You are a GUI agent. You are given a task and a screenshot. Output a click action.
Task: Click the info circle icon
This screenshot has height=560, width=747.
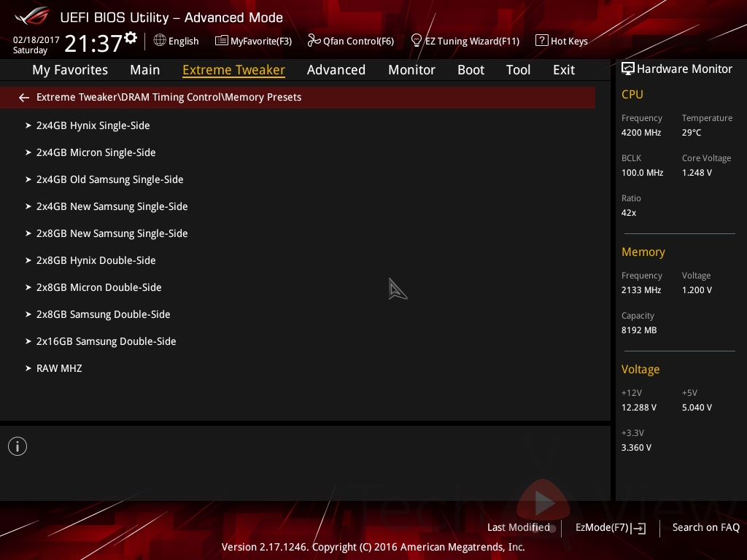point(18,446)
